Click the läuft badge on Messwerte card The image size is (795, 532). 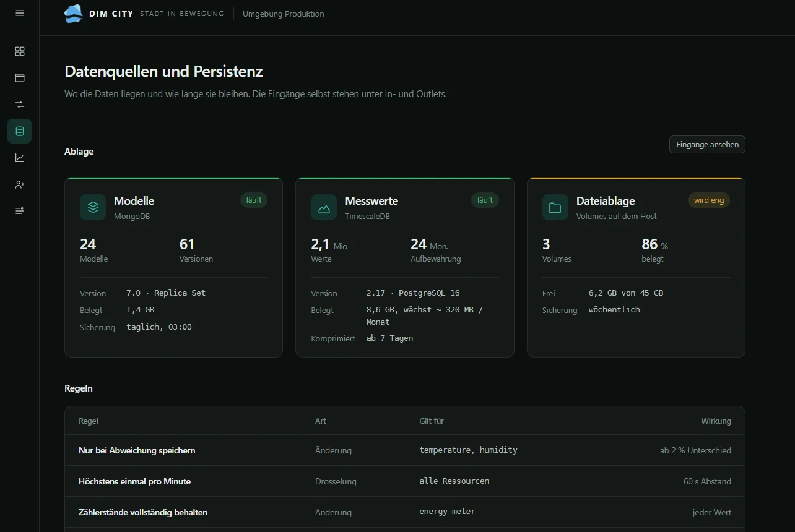click(485, 200)
